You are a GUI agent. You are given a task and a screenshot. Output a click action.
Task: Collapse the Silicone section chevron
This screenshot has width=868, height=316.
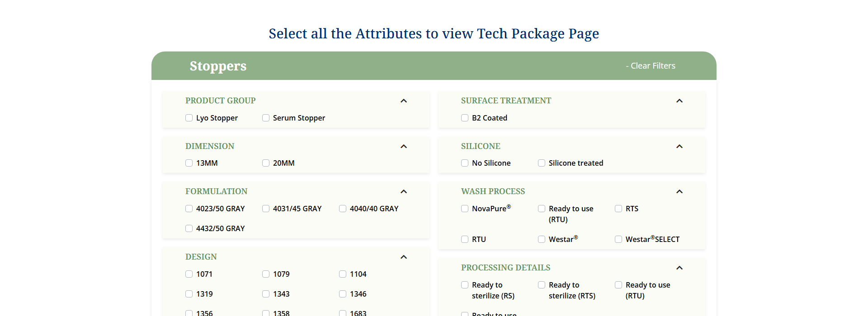tap(679, 146)
